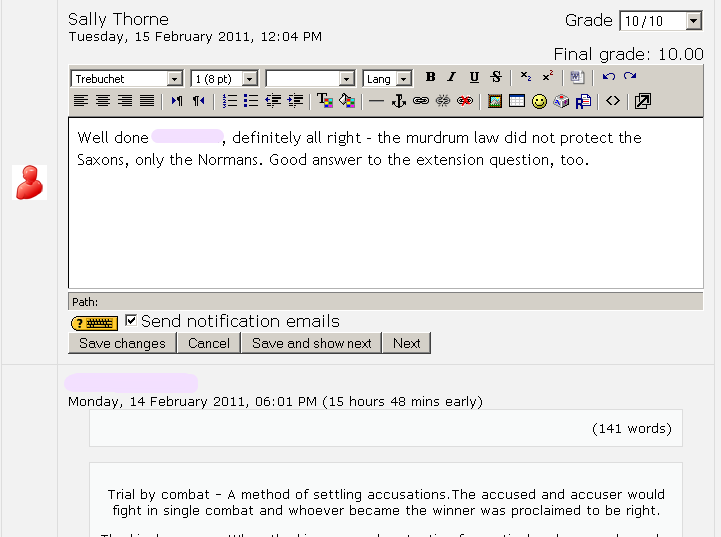Viewport: 721px width, 537px height.
Task: Toggle bold formatting in the editor
Action: point(430,78)
